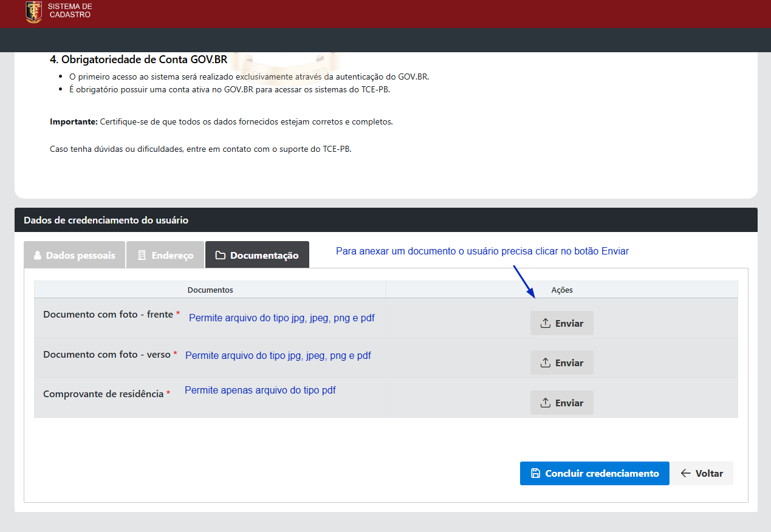Click heading '4. Obrigatoriedade de Conta GOV.BR'
Screen dimensions: 771x532
tap(139, 60)
